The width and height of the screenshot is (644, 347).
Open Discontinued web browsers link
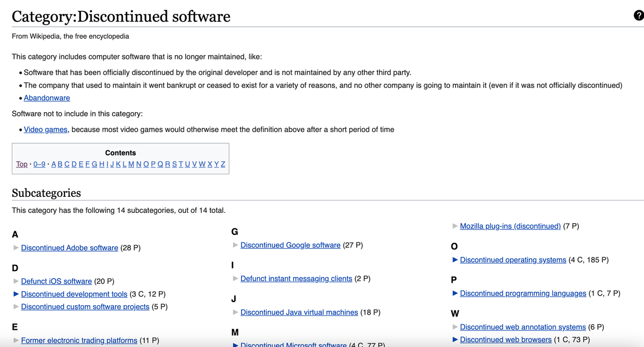(506, 339)
